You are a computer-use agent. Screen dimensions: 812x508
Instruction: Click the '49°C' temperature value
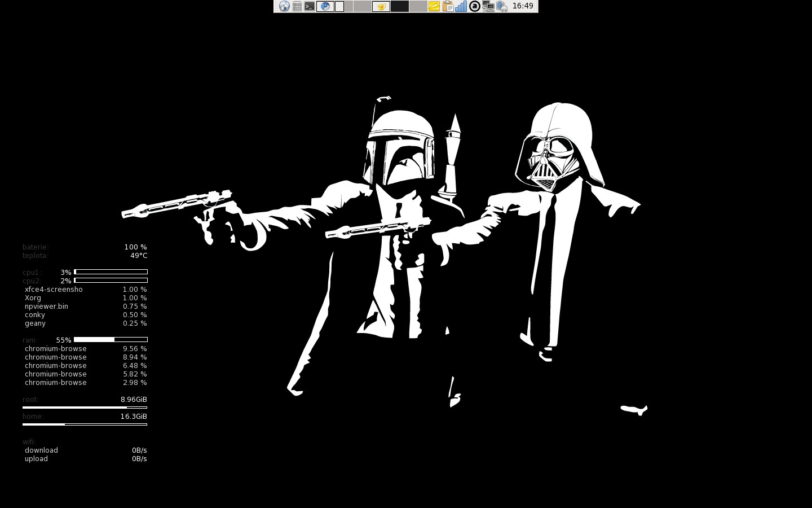[x=139, y=256]
